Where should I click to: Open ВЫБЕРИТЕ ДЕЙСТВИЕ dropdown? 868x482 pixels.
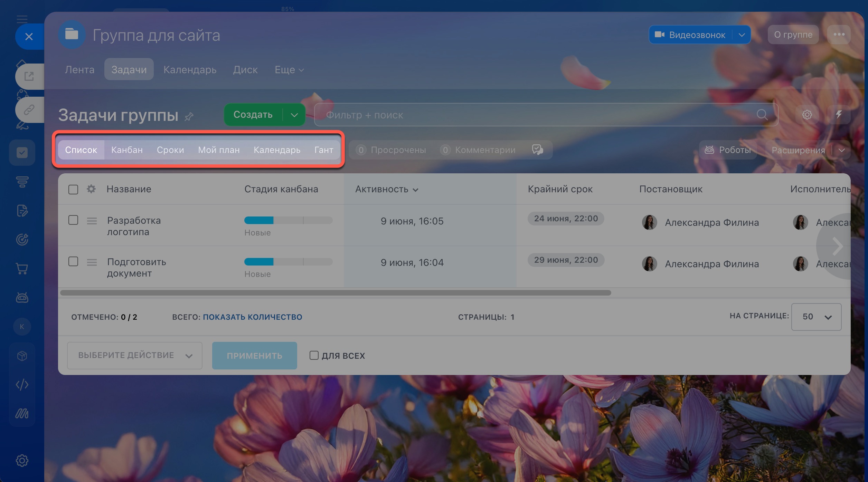(x=135, y=355)
